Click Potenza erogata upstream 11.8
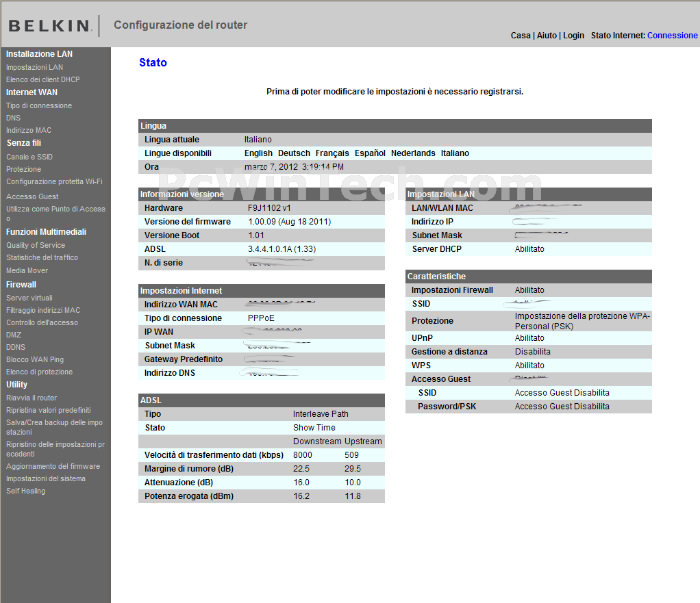 [353, 496]
